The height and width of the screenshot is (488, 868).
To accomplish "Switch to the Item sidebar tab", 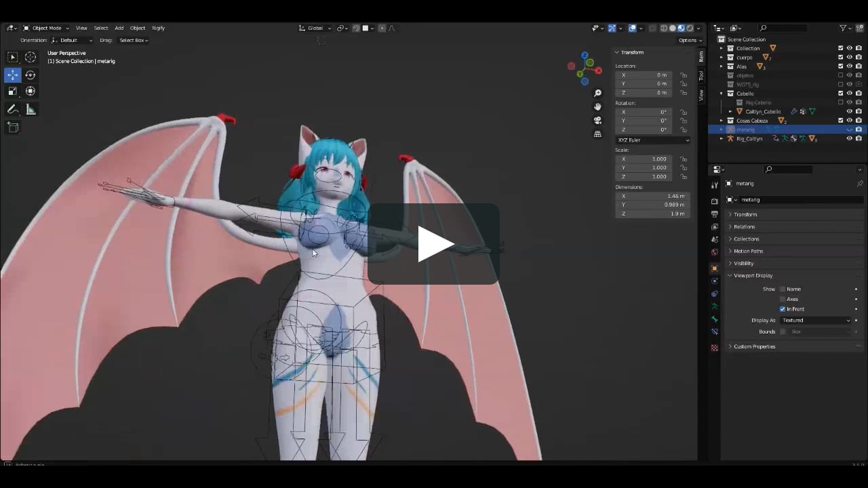I will coord(701,57).
